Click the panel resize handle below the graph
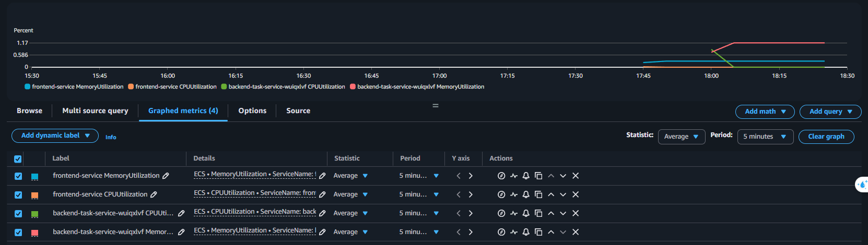Image resolution: width=868 pixels, height=245 pixels. [x=436, y=105]
